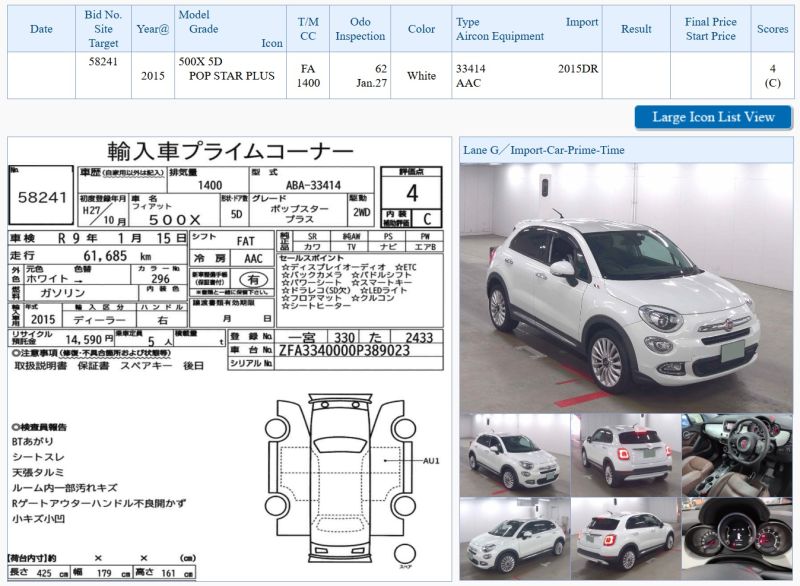800x586 pixels.
Task: Open the rear view thumbnail with taillights
Action: 626,454
